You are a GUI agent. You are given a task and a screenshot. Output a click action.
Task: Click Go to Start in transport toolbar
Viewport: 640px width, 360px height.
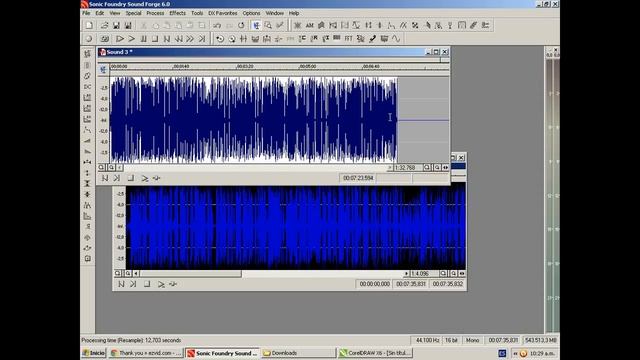pos(167,39)
